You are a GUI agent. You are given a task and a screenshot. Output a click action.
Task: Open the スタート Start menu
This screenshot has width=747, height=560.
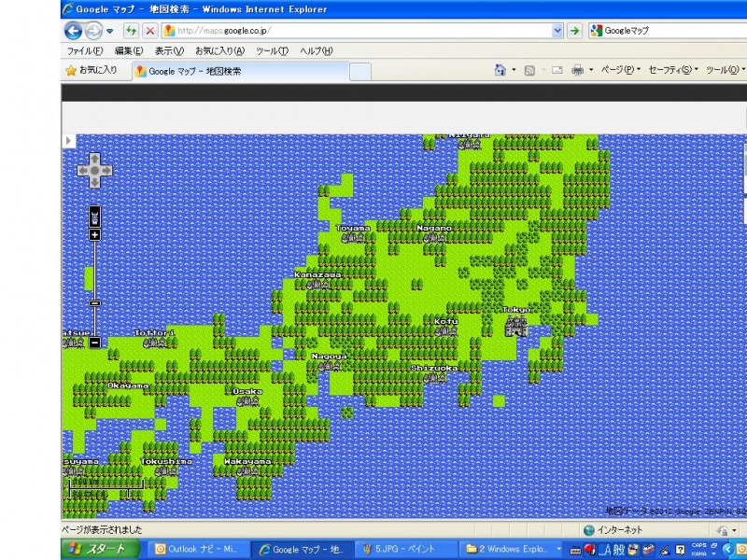tap(101, 549)
